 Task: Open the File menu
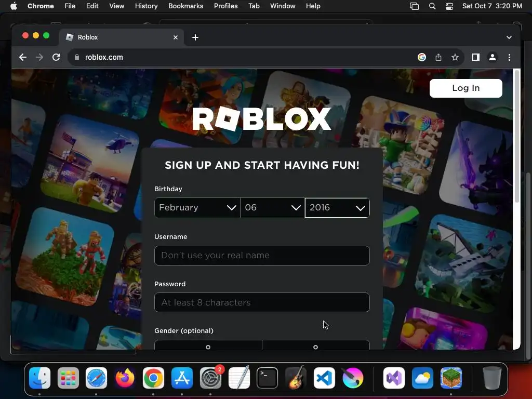click(x=70, y=6)
